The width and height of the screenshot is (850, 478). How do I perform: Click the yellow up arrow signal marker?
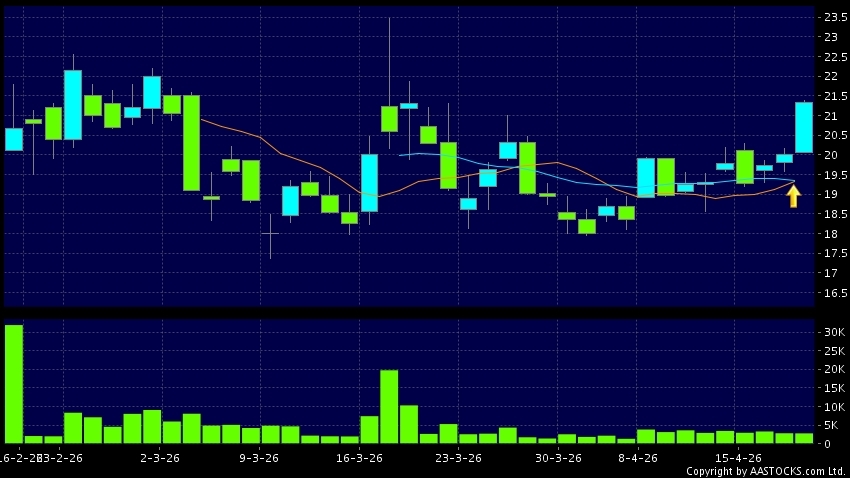[793, 196]
